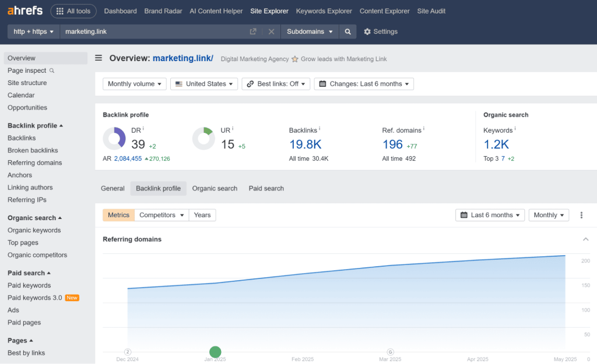Select the Metrics chart mode button
This screenshot has height=364, width=597.
pyautogui.click(x=118, y=215)
